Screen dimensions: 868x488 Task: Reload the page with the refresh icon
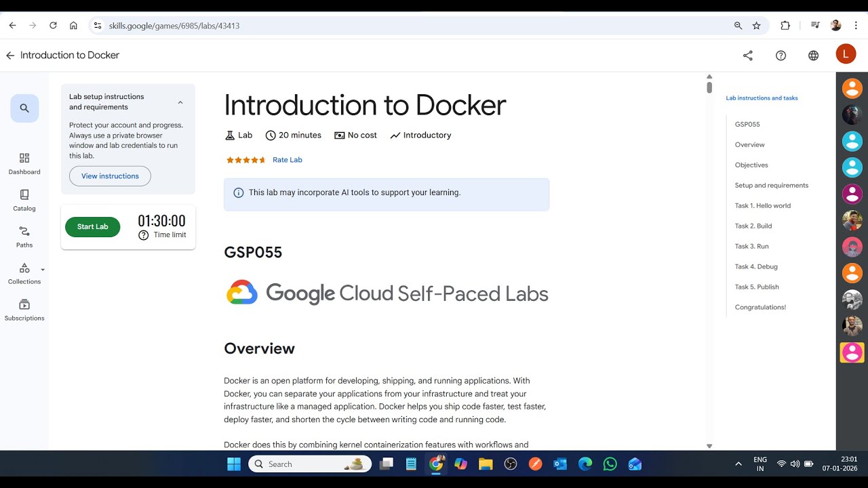point(53,26)
